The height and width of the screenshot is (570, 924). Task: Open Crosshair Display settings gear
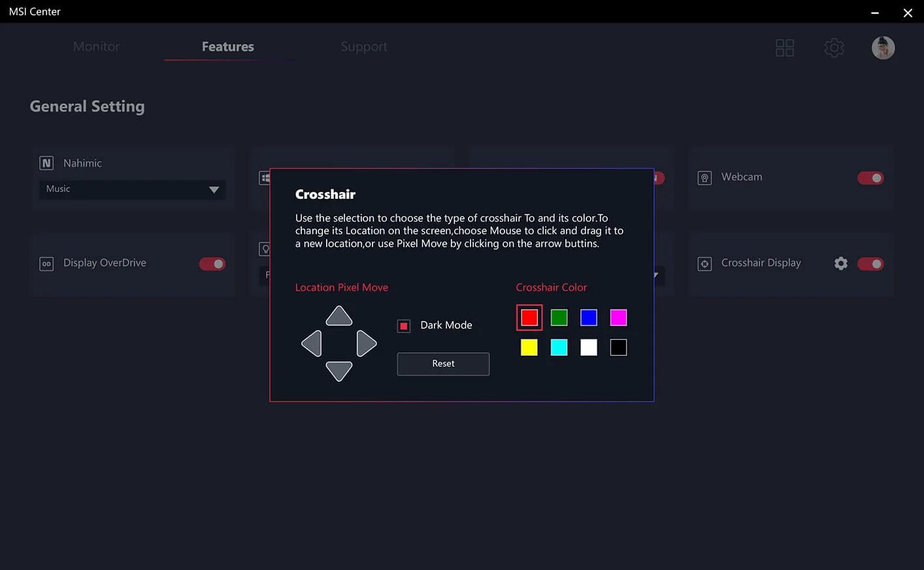(x=841, y=263)
